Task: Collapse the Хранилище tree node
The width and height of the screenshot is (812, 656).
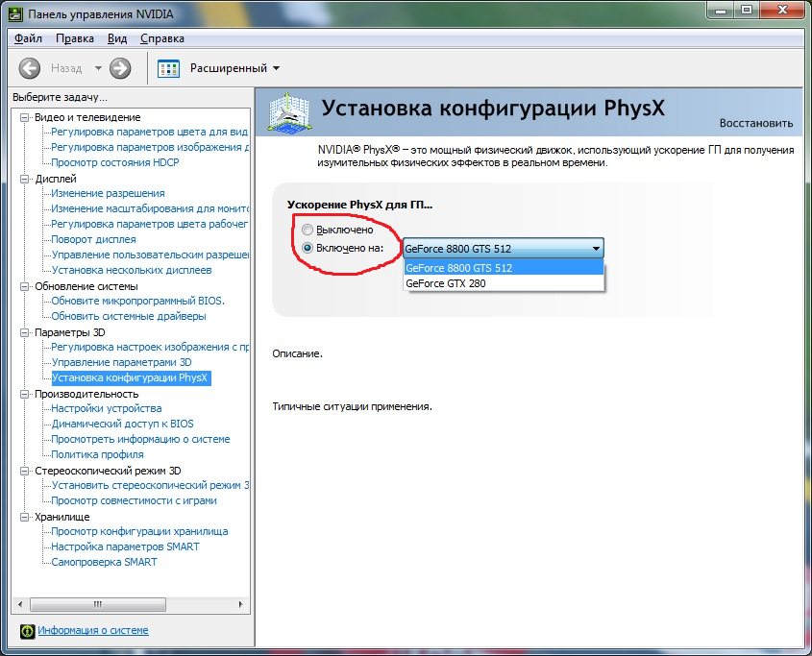Action: (x=24, y=517)
